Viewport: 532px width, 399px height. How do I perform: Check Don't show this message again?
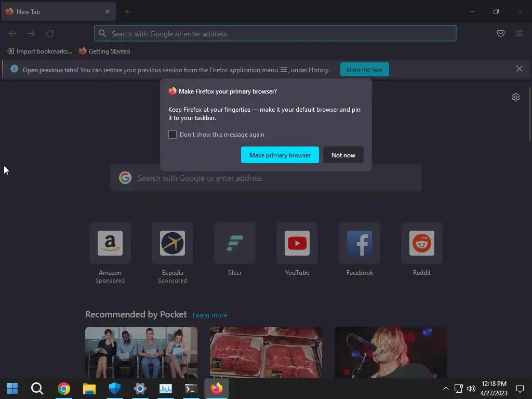click(x=172, y=135)
